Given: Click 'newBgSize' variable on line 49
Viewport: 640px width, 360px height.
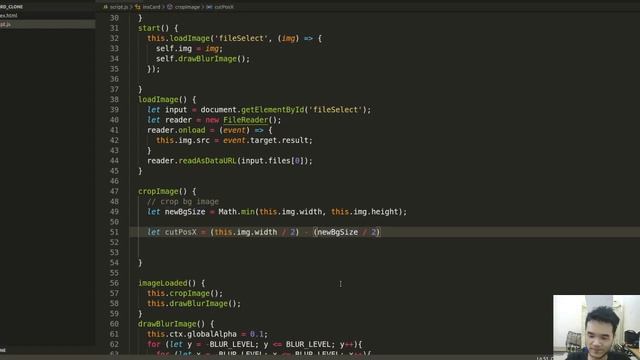Looking at the screenshot, I should [185, 212].
